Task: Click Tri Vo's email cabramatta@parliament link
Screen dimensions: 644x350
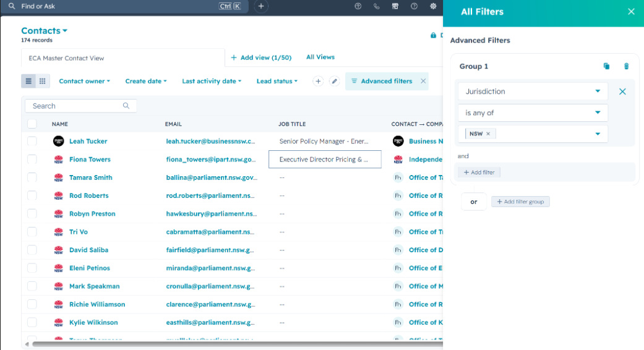Action: (210, 232)
